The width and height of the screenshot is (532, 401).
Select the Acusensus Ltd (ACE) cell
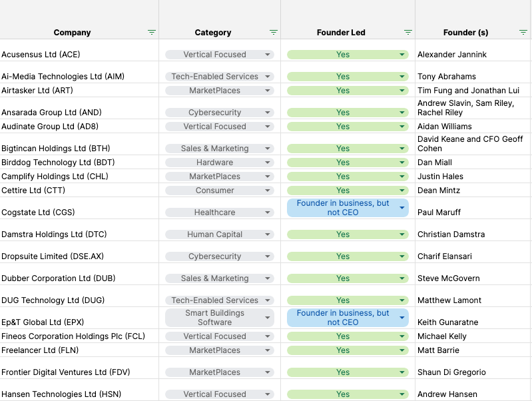coord(79,50)
